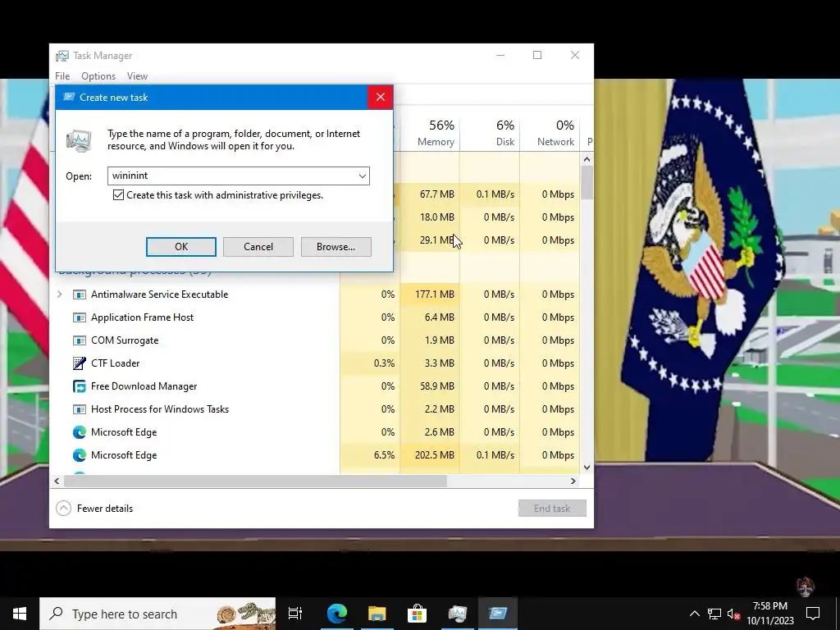Click Application Frame Host process icon

tap(80, 317)
